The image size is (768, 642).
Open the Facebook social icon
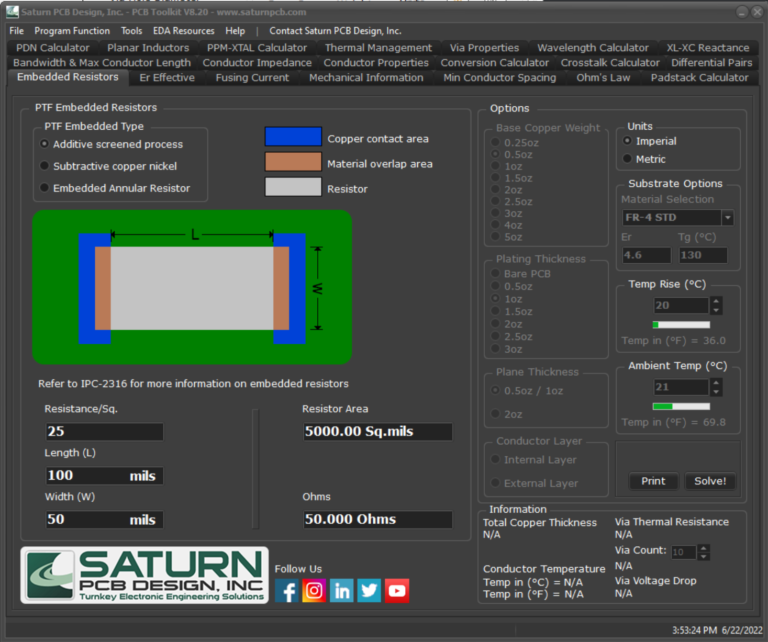click(287, 590)
